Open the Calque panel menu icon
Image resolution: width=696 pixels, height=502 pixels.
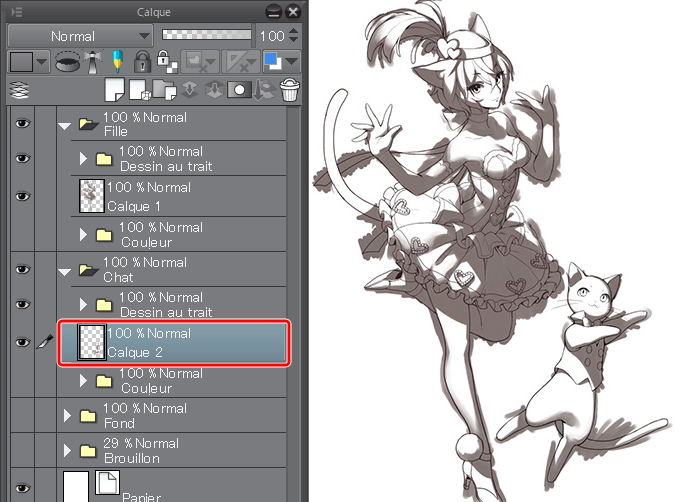(x=16, y=12)
